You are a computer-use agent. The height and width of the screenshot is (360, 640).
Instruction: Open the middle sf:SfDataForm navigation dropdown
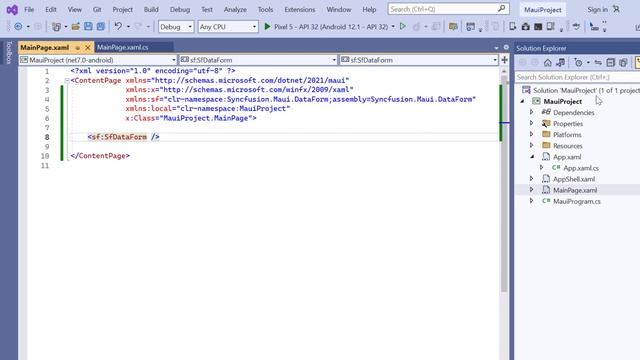(x=258, y=60)
